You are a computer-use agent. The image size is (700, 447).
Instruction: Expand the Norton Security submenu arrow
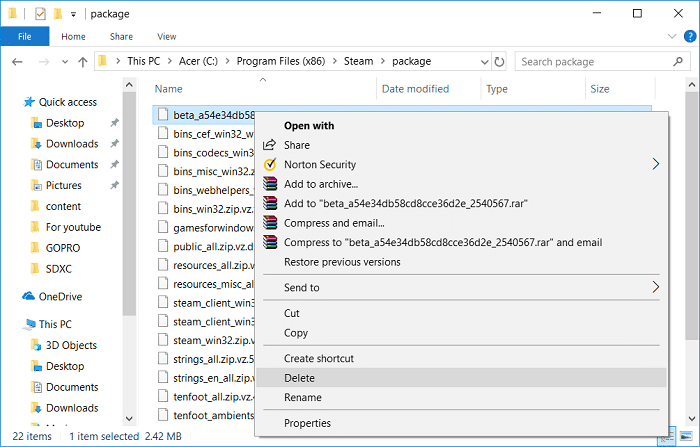coord(656,164)
